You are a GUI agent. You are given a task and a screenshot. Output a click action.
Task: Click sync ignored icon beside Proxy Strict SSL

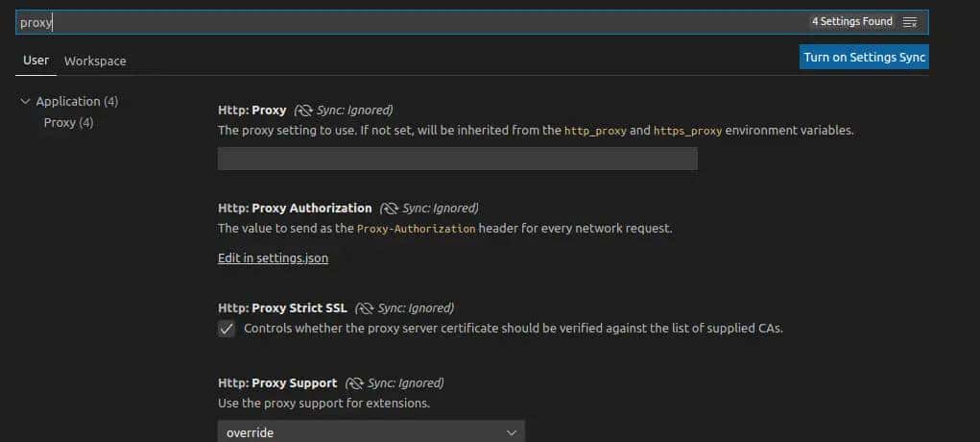[x=364, y=308]
